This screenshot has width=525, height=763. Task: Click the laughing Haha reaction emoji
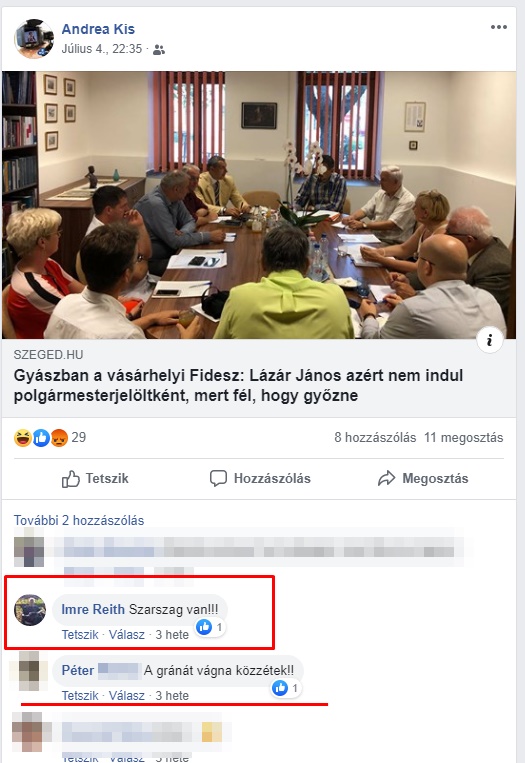click(x=22, y=438)
